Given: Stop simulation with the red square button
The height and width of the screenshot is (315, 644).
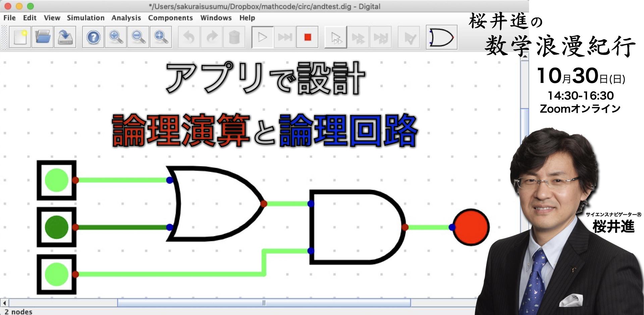Looking at the screenshot, I should 308,37.
